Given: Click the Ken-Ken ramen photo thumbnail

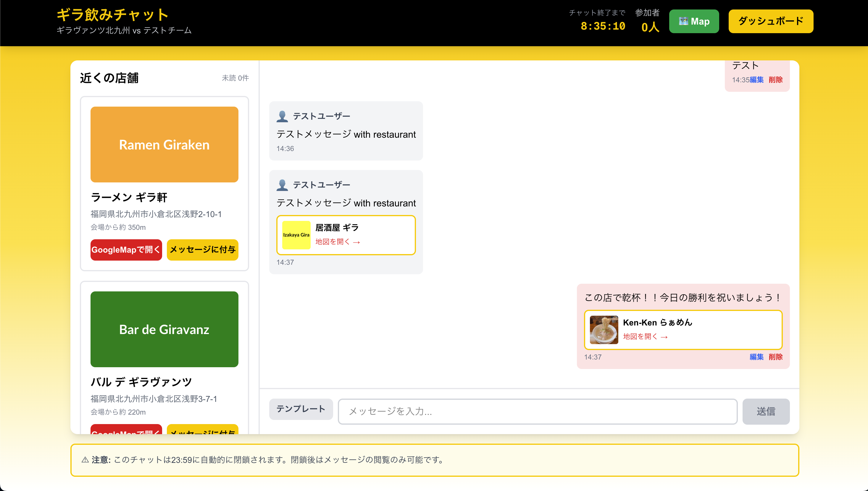Looking at the screenshot, I should point(604,330).
